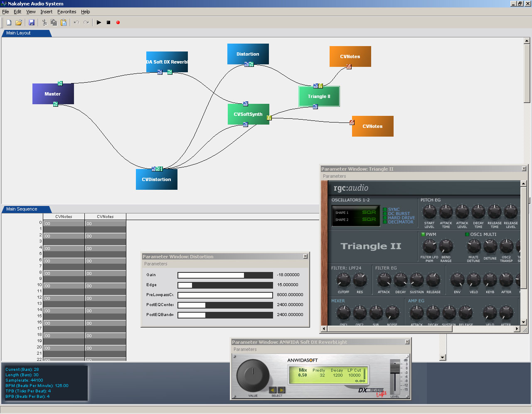Viewport: 532px width, 414px height.
Task: Click the PostEQBandwidth slider bar
Action: tap(225, 315)
